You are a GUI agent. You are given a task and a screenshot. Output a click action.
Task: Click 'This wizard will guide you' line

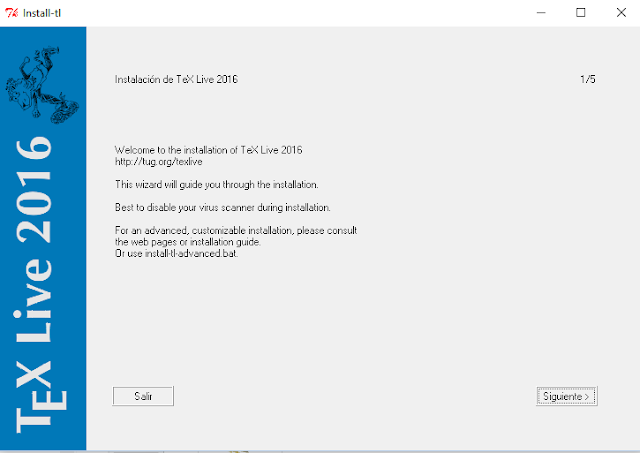(216, 184)
